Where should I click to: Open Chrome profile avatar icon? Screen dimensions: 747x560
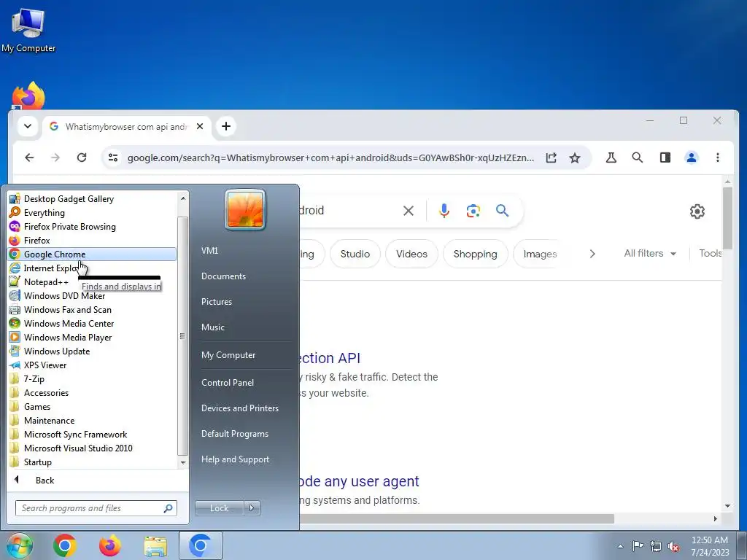(x=692, y=157)
